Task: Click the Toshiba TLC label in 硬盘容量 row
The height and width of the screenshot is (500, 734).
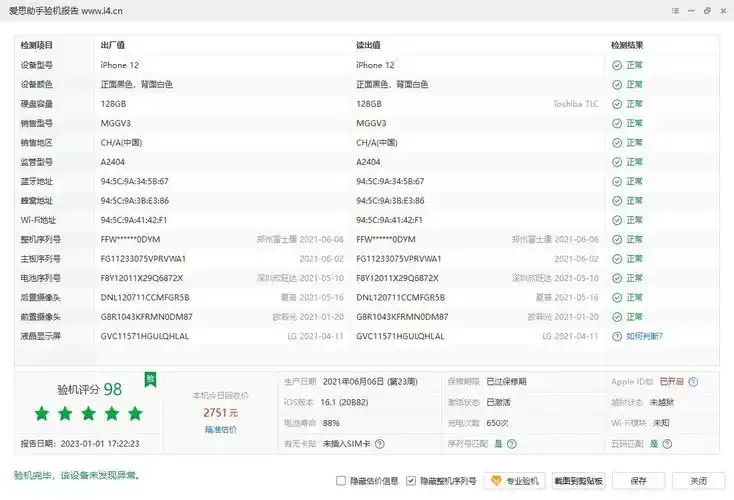Action: 575,104
